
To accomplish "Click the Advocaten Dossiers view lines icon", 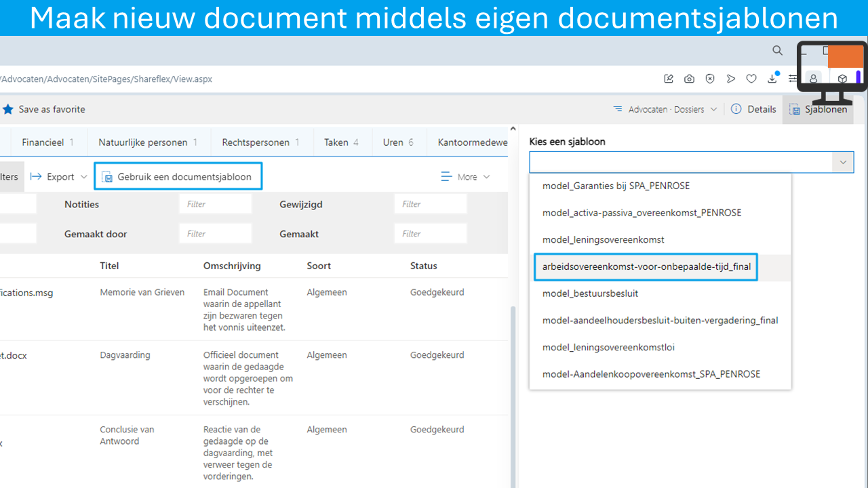I will point(618,109).
